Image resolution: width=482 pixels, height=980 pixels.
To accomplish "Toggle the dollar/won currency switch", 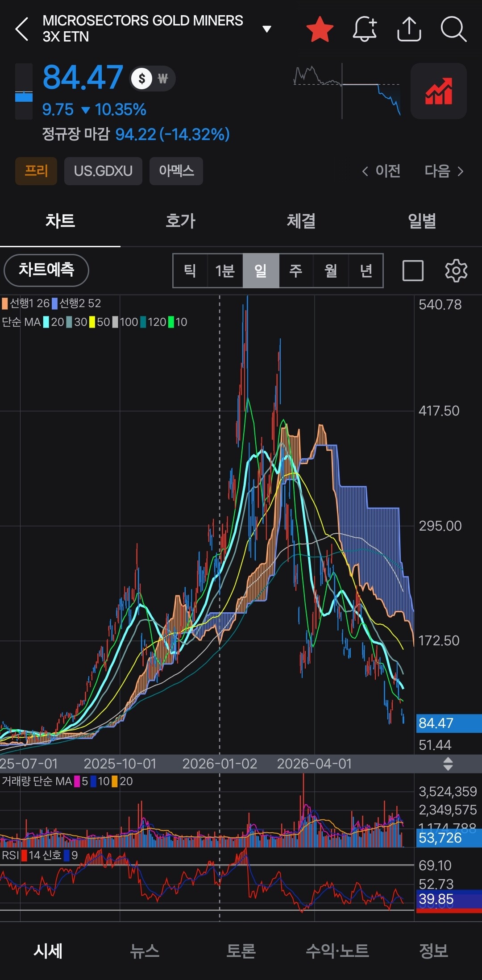I will tap(152, 79).
